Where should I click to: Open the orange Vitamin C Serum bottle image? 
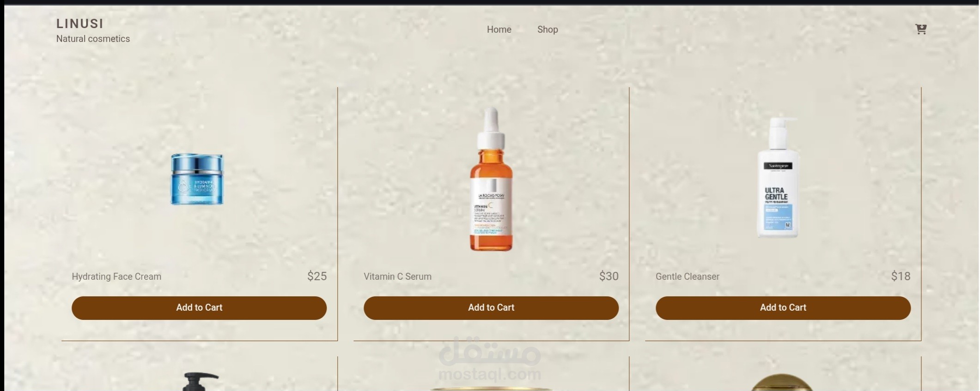click(491, 179)
